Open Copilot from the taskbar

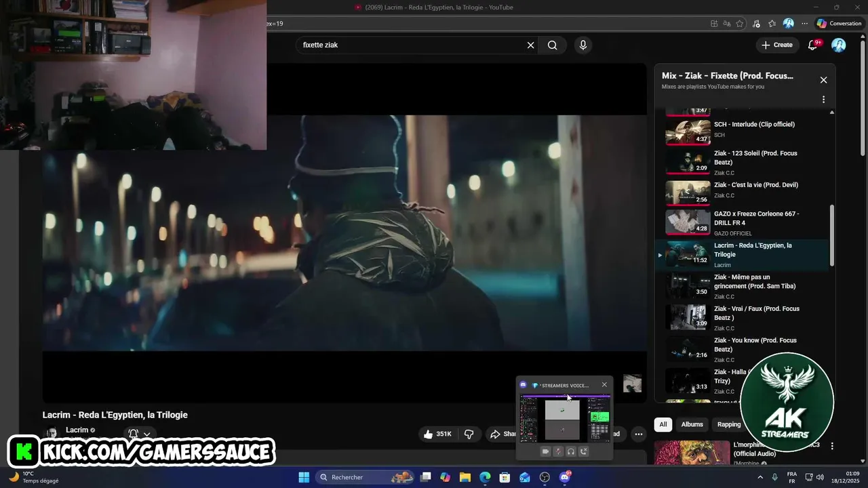click(x=445, y=477)
